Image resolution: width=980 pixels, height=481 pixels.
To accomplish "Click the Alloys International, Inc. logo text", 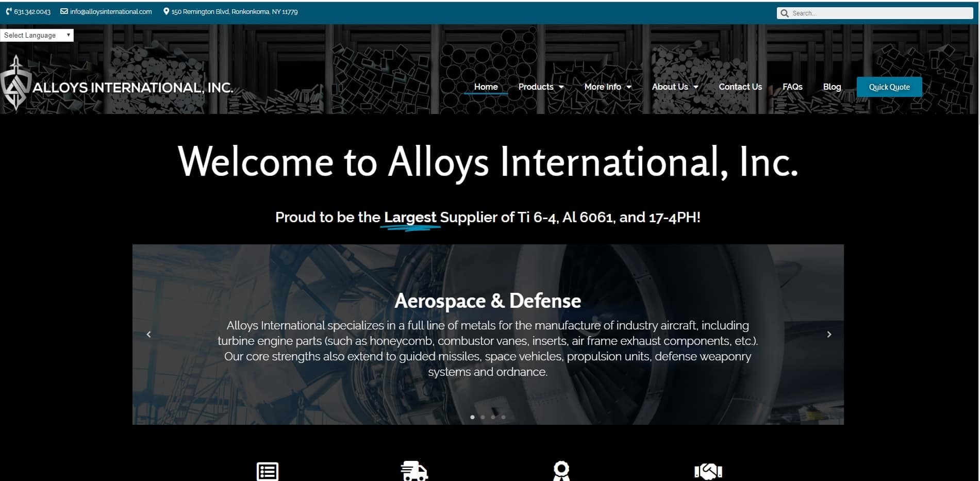I will [133, 88].
